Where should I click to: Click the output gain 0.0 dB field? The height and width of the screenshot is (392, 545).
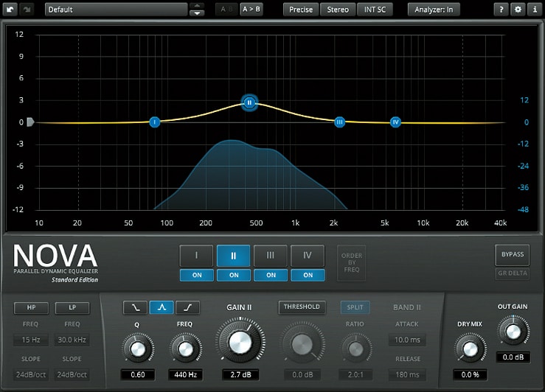tap(513, 357)
